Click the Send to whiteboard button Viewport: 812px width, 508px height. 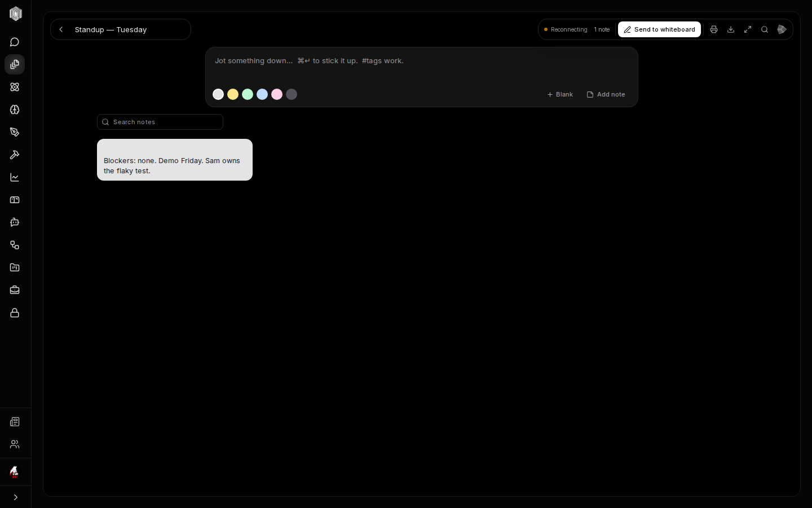659,29
